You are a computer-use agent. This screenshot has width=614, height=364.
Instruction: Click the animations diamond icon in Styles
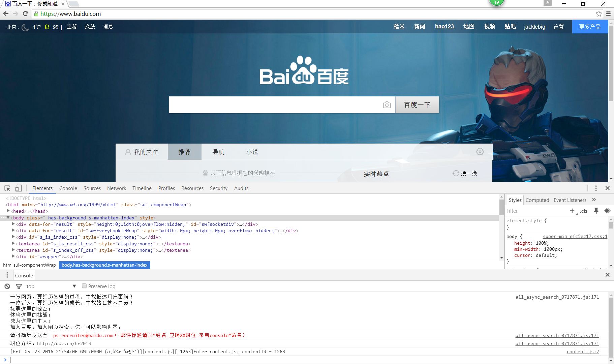click(607, 211)
